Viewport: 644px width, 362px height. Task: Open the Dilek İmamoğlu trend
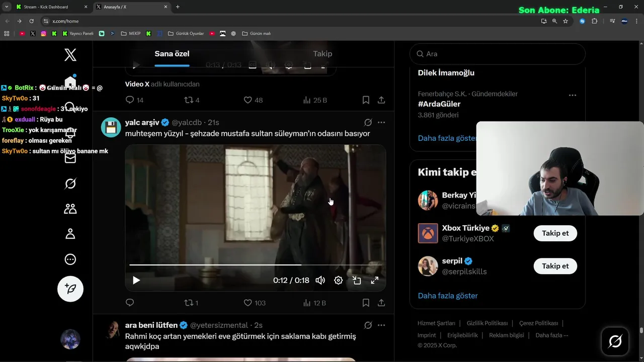pyautogui.click(x=446, y=73)
